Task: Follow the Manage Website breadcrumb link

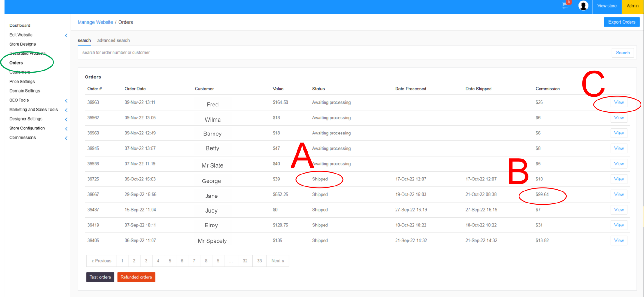Action: tap(95, 22)
